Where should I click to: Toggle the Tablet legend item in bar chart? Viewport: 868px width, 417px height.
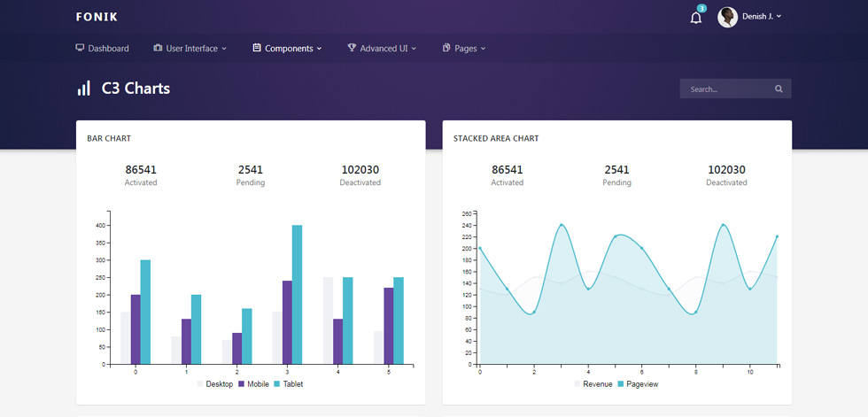coord(289,384)
